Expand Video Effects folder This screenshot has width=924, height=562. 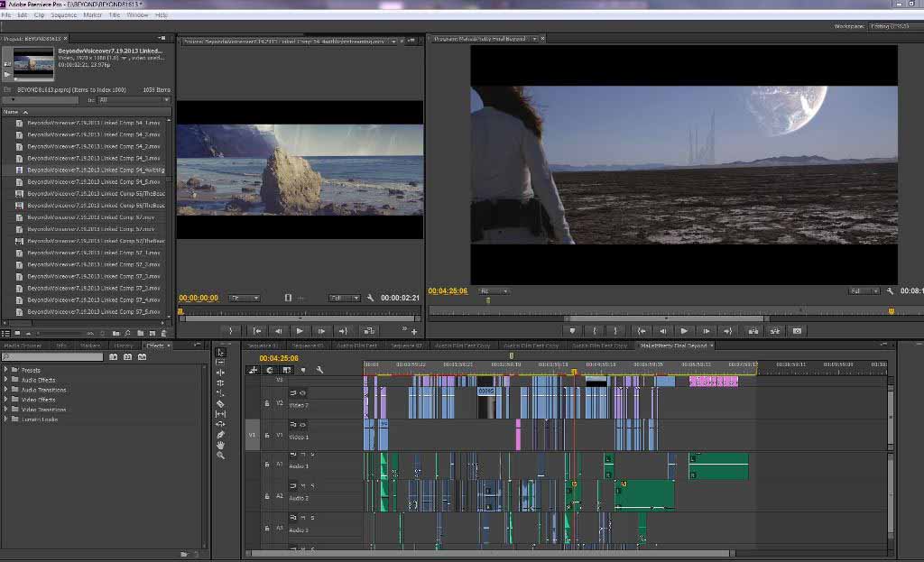pyautogui.click(x=6, y=400)
